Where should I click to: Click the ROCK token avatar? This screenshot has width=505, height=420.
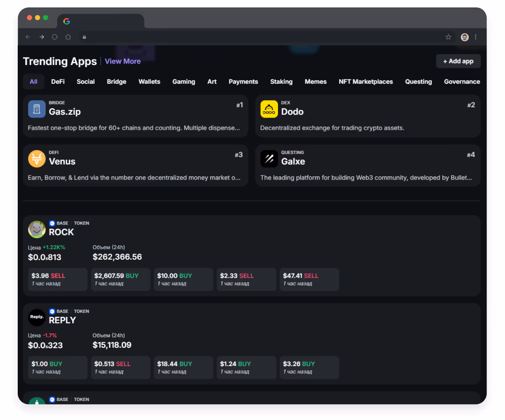pos(37,229)
